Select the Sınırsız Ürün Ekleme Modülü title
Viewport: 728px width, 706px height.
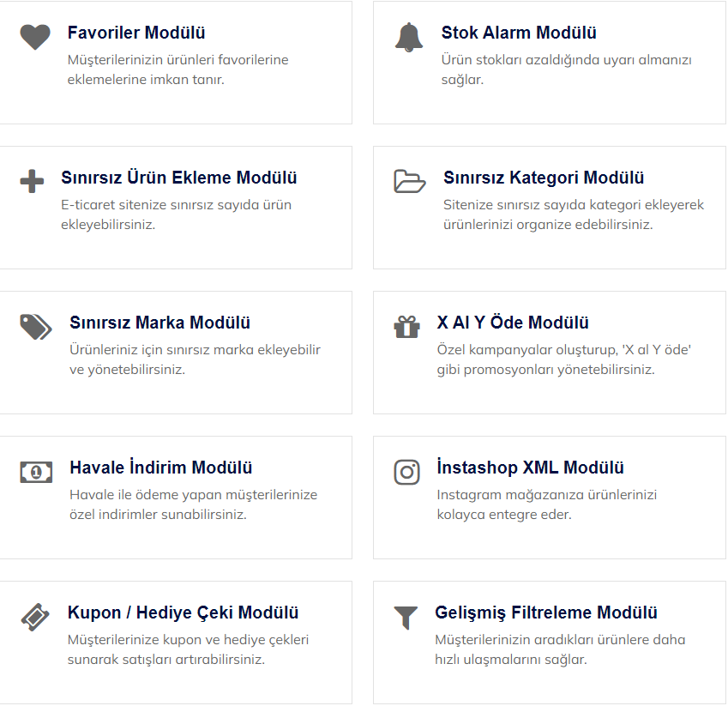[x=178, y=178]
